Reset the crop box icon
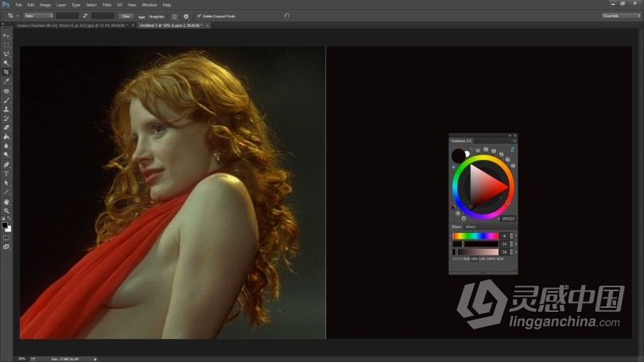Viewport: 644px width, 362px height. coord(287,16)
